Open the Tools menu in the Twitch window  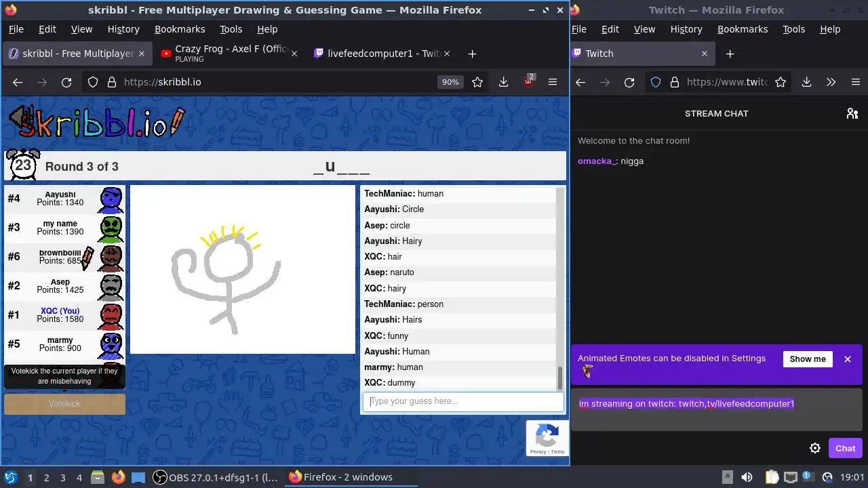click(x=793, y=29)
